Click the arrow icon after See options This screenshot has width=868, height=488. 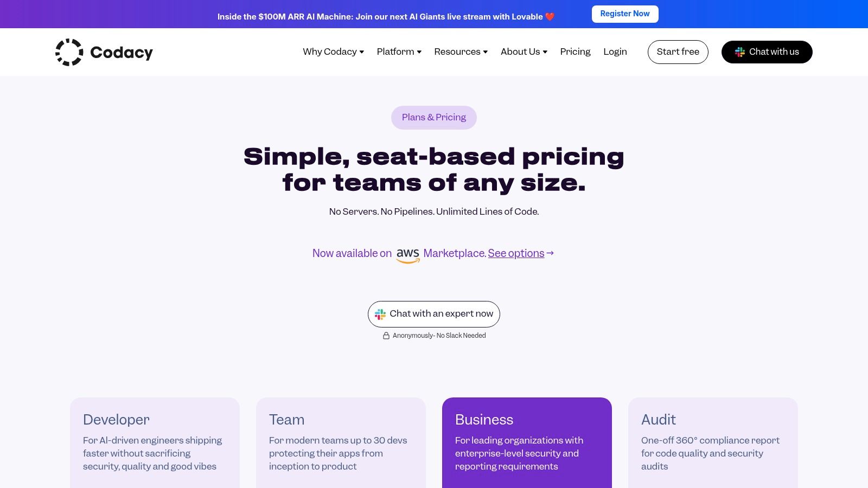[x=550, y=253]
